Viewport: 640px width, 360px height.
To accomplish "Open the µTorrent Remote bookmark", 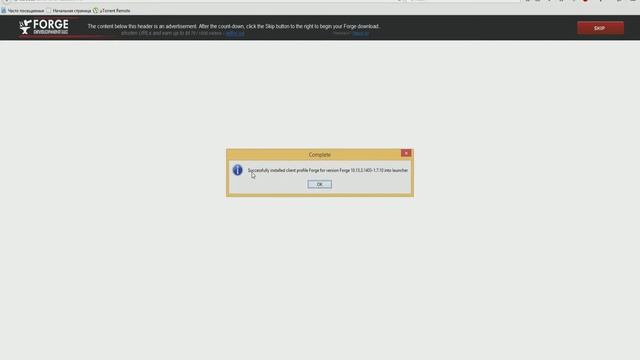I will (x=111, y=11).
